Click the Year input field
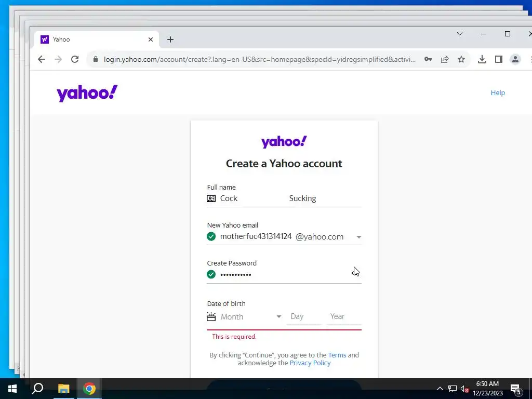532x399 pixels. (x=344, y=316)
